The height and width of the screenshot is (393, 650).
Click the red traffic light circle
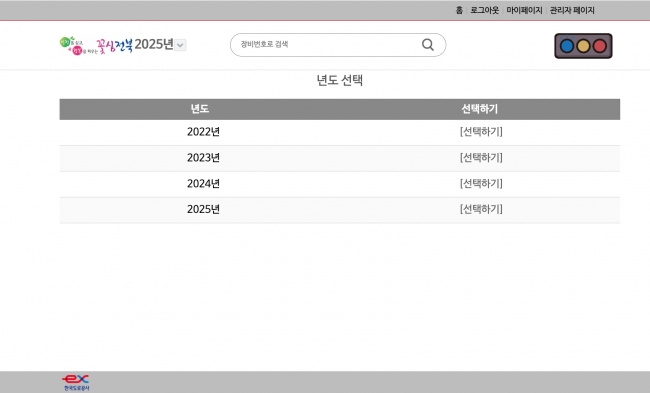(599, 46)
